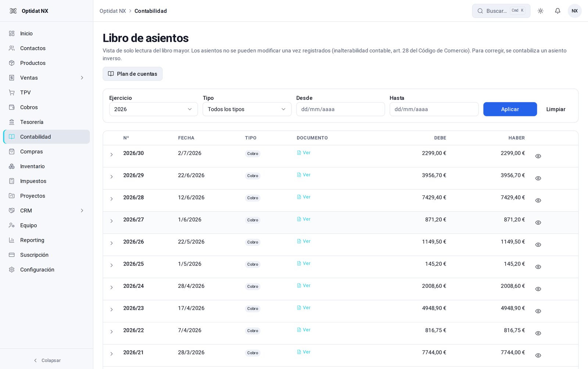
Task: View details eye icon for 2026/28
Action: pos(538,200)
